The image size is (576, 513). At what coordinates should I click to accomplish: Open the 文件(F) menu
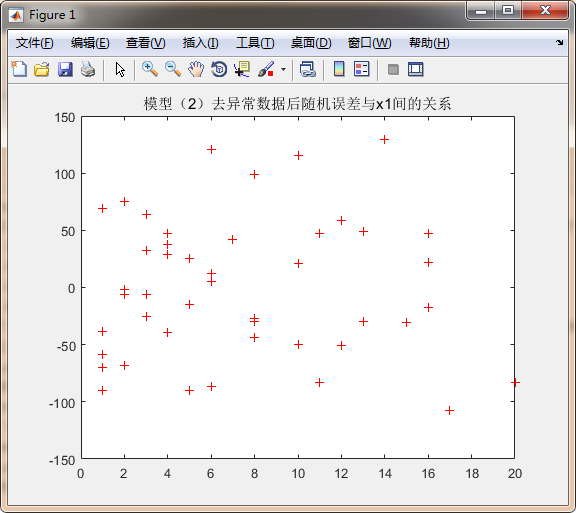(35, 43)
